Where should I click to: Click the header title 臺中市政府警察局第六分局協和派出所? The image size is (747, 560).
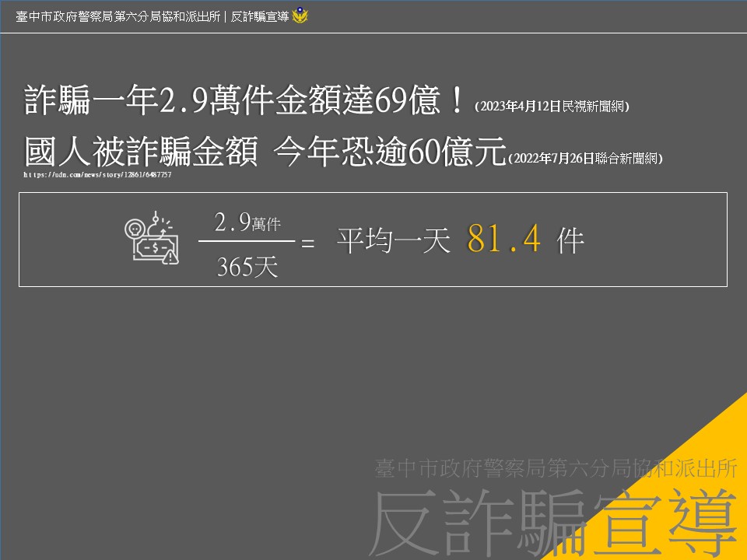coord(117,16)
